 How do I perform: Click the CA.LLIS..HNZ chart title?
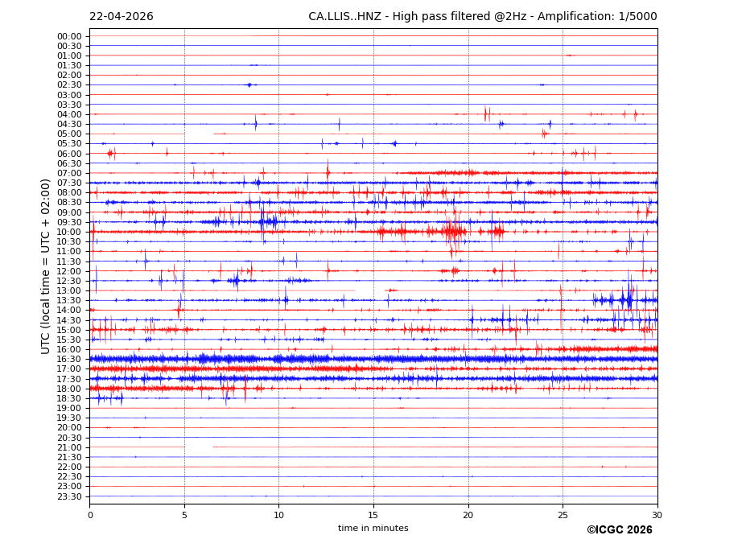coord(482,17)
